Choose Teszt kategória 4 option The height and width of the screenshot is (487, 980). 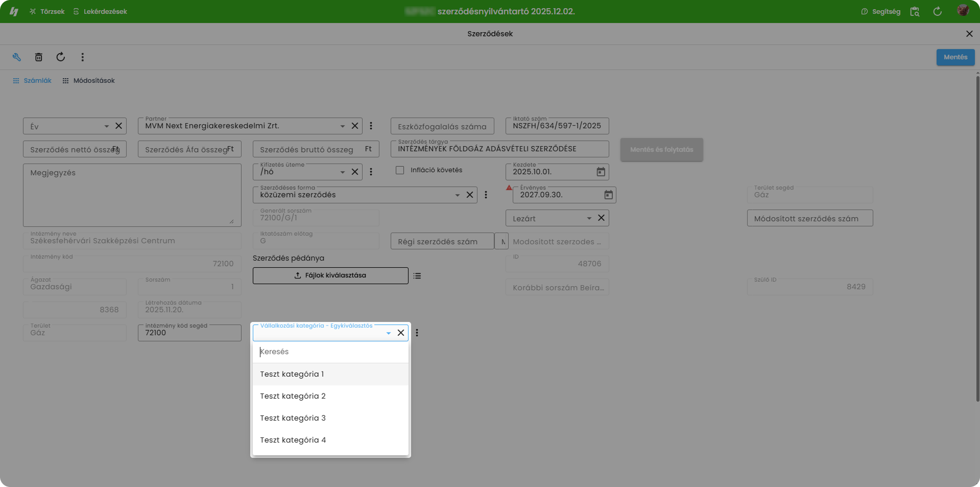(x=293, y=440)
